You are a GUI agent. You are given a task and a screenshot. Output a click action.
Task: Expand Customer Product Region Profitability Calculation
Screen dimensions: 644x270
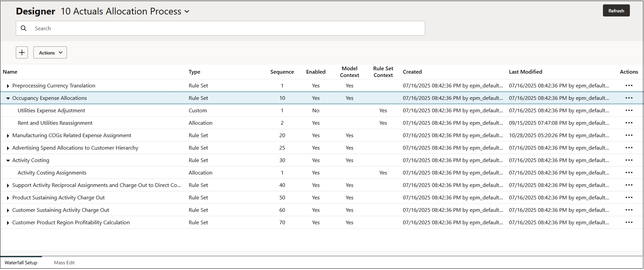(8, 223)
